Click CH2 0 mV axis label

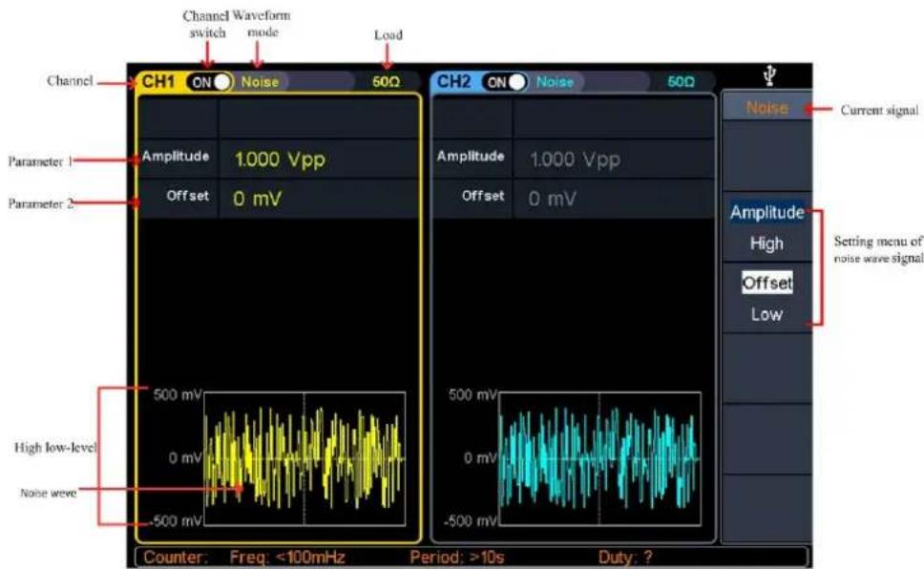coord(481,457)
